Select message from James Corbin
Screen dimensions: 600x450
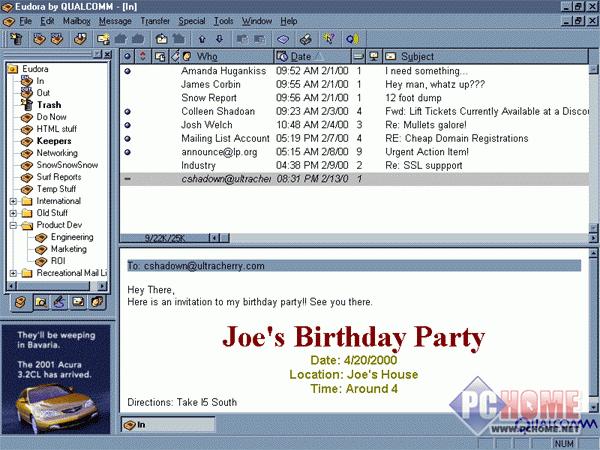coord(354,84)
